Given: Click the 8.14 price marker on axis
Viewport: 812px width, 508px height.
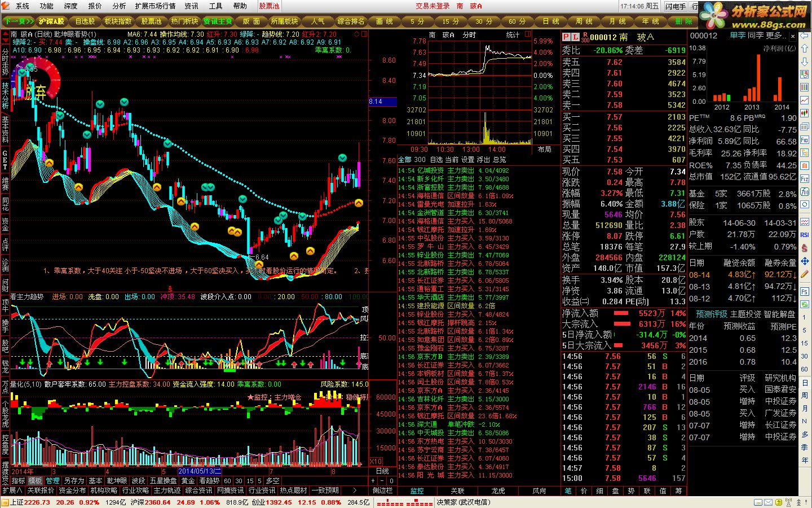Looking at the screenshot, I should [382, 102].
